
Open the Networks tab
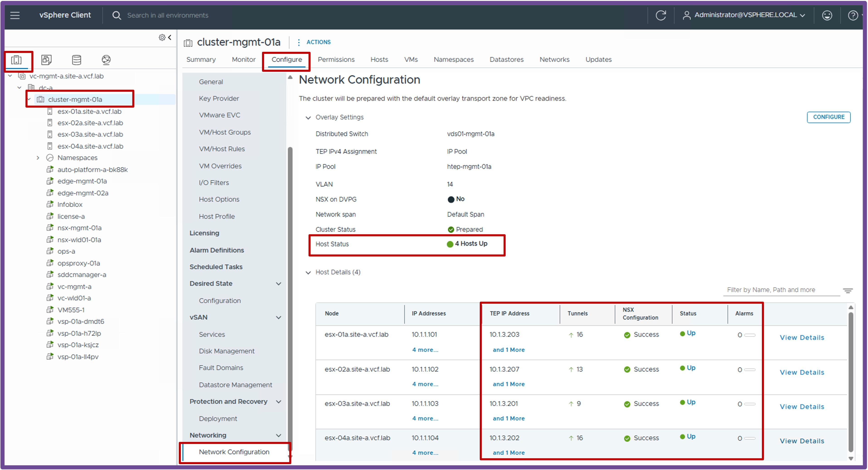click(x=554, y=60)
